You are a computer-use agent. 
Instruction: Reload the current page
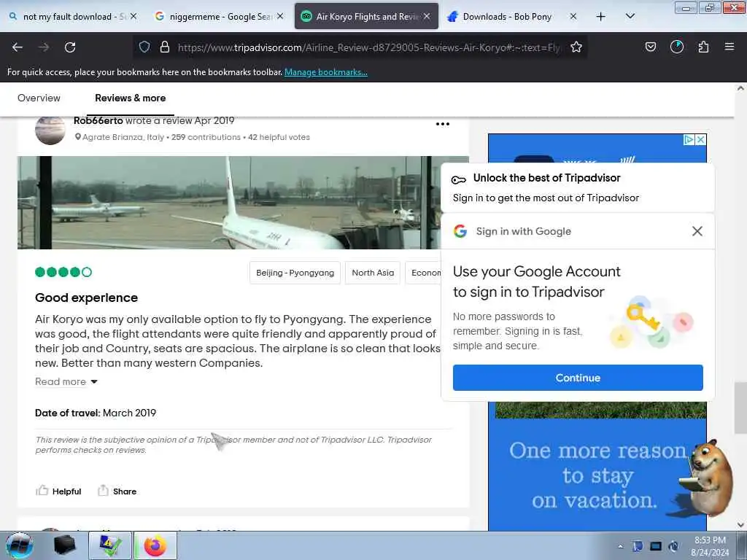pyautogui.click(x=70, y=47)
